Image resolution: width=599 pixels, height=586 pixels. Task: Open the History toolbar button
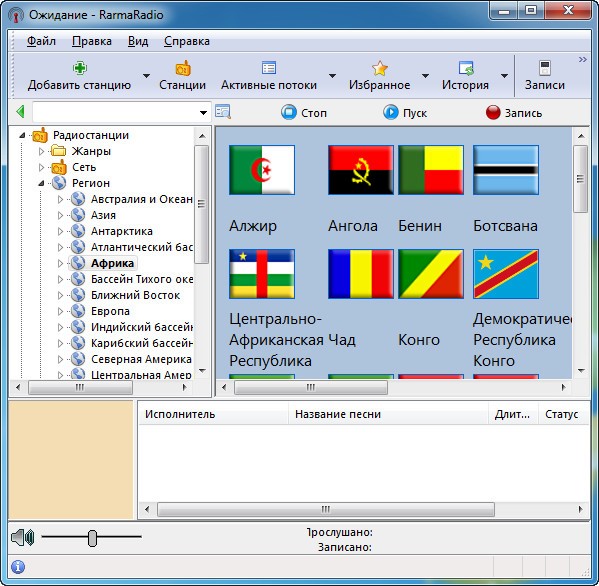(x=465, y=76)
